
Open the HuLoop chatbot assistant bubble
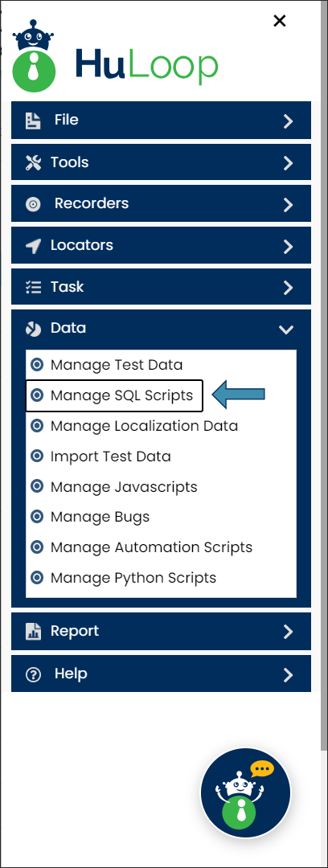coord(245,792)
